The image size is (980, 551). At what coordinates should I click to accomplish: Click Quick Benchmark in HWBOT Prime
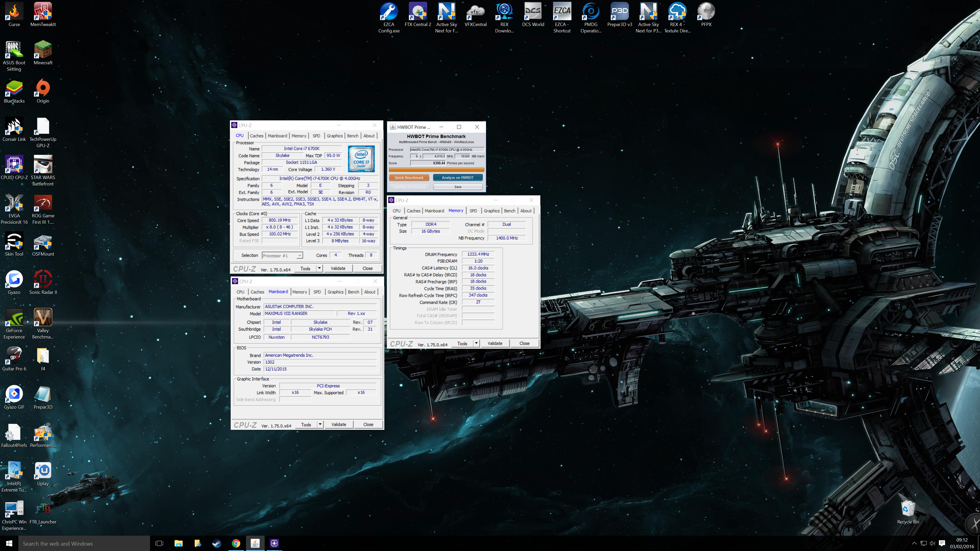pyautogui.click(x=409, y=178)
